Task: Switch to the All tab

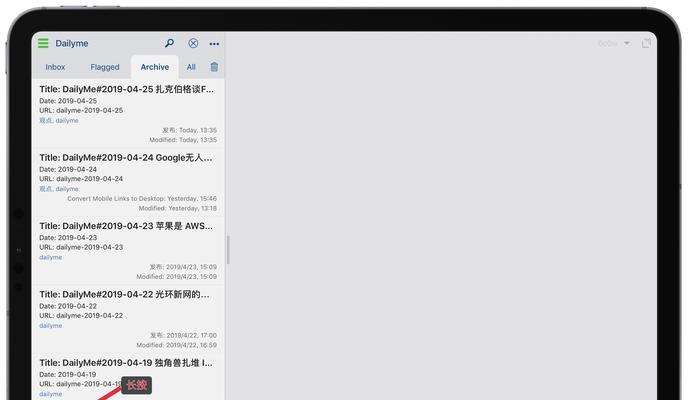Action: [x=191, y=67]
